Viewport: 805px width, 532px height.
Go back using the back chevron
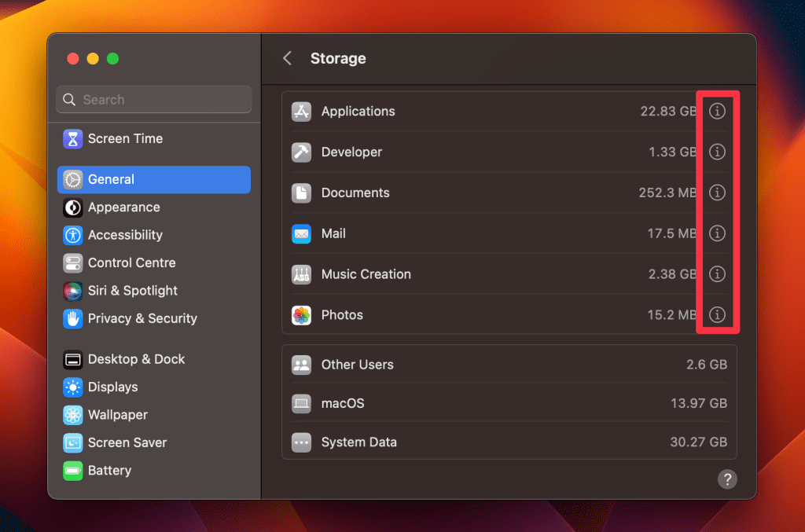pos(288,58)
